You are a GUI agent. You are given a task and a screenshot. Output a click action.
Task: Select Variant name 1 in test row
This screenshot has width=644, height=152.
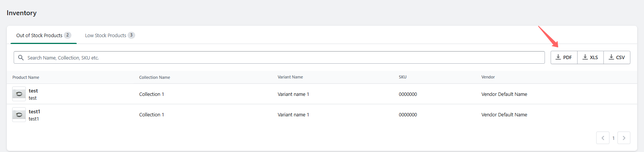293,94
